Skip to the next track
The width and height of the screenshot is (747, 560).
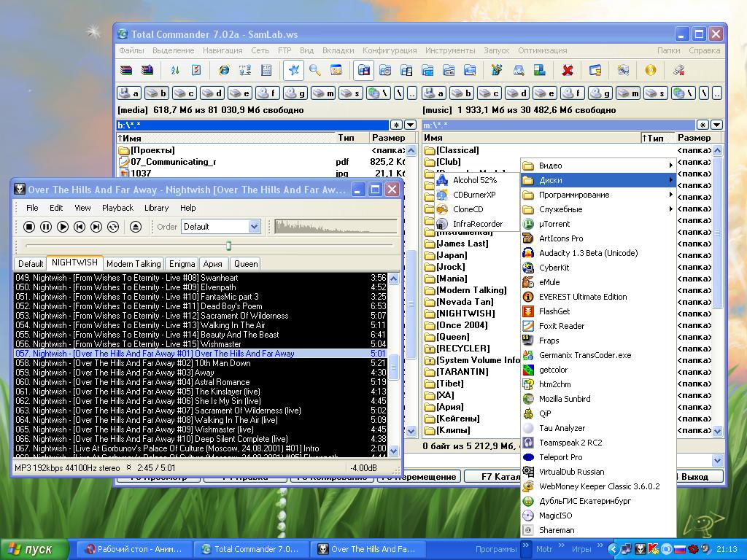click(96, 227)
